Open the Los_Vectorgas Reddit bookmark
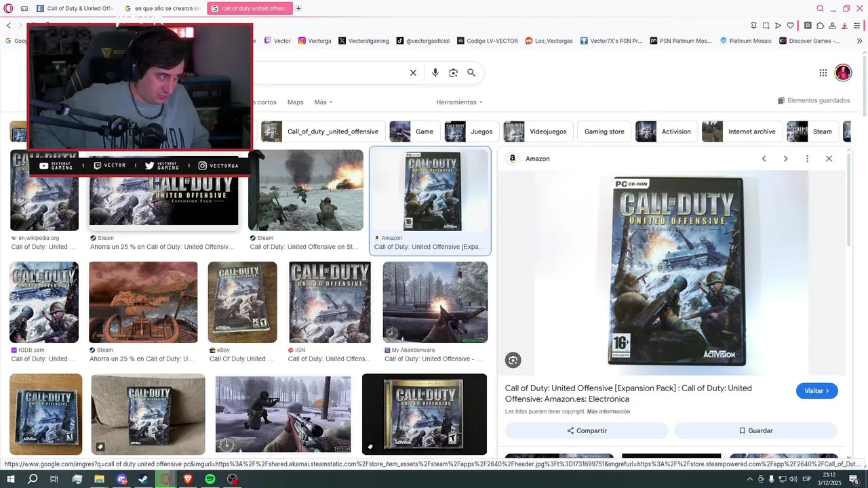This screenshot has height=488, width=868. pos(549,41)
